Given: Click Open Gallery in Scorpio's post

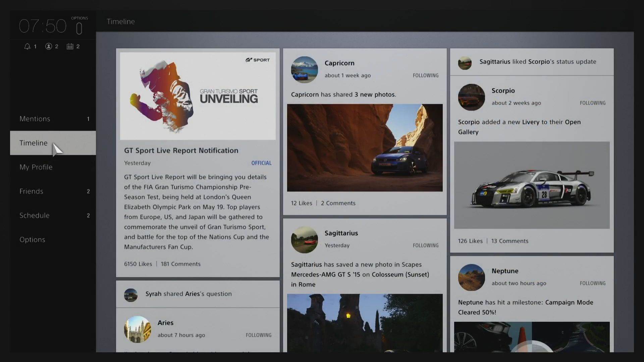Looking at the screenshot, I should point(519,127).
